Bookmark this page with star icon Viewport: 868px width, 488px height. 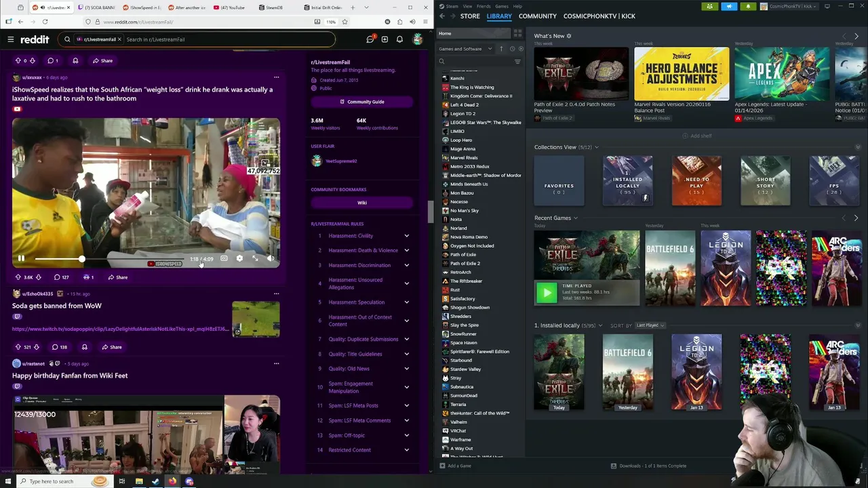pos(344,22)
